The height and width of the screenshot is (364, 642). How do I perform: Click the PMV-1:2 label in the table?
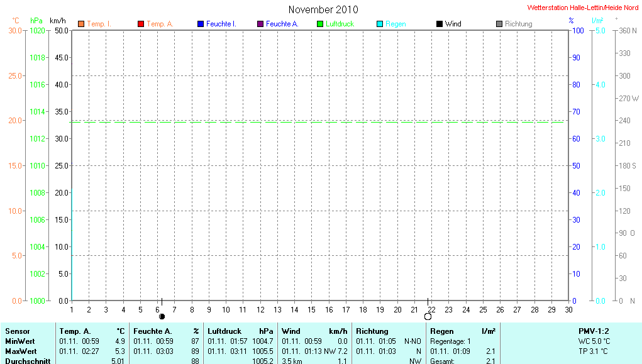click(594, 331)
